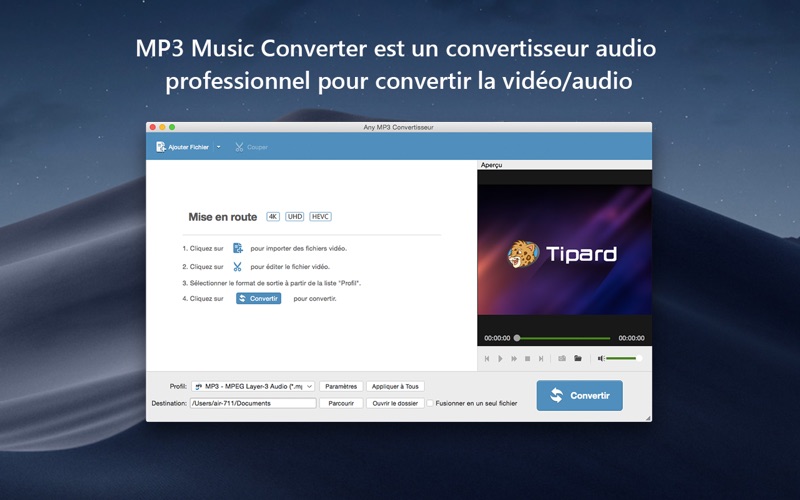Image resolution: width=800 pixels, height=500 pixels.
Task: Click the preview playback progress slider
Action: pos(563,338)
